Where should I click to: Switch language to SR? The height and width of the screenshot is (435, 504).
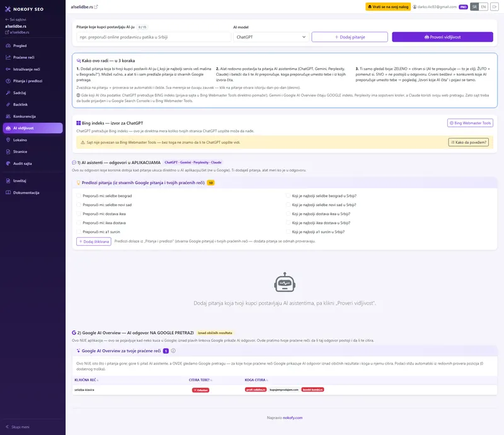click(x=474, y=7)
